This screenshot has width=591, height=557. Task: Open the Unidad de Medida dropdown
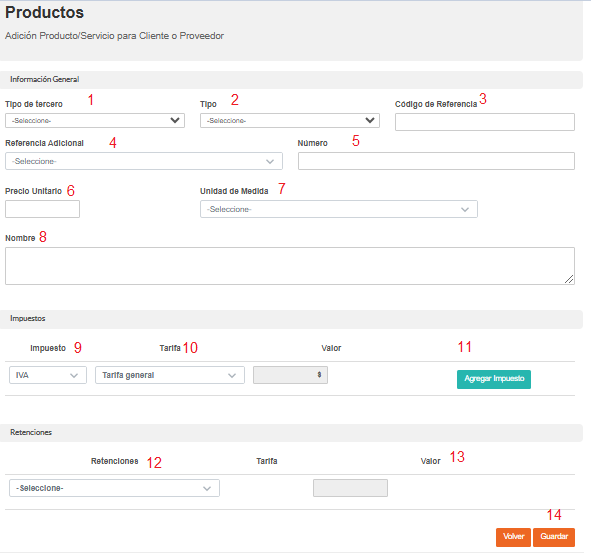pyautogui.click(x=338, y=209)
